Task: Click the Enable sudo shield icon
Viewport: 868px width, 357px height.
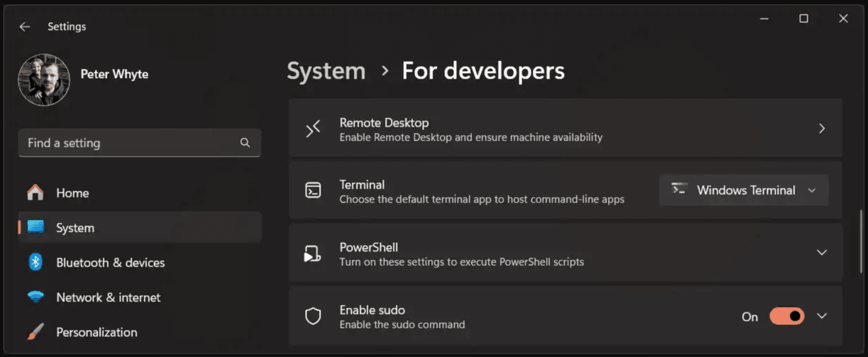Action: (x=313, y=316)
